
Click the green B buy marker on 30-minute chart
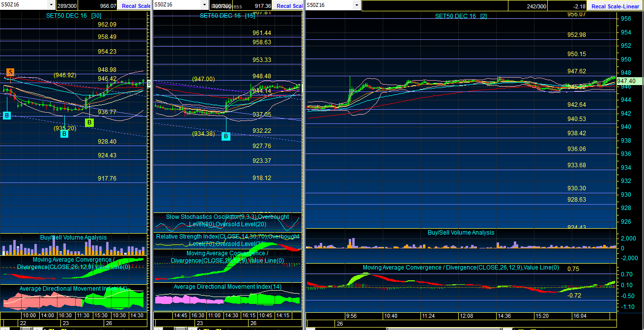click(x=89, y=122)
